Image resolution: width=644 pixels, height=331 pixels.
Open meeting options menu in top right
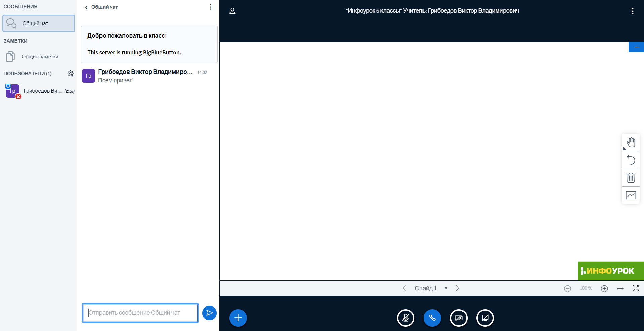632,11
